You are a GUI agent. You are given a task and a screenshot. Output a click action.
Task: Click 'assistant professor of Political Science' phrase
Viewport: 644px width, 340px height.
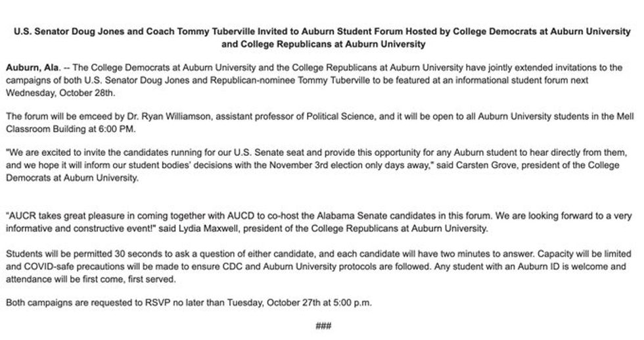click(x=295, y=116)
